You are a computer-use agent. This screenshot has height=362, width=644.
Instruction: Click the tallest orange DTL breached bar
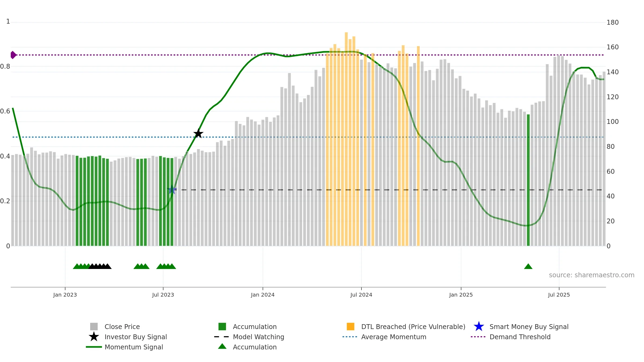point(346,139)
